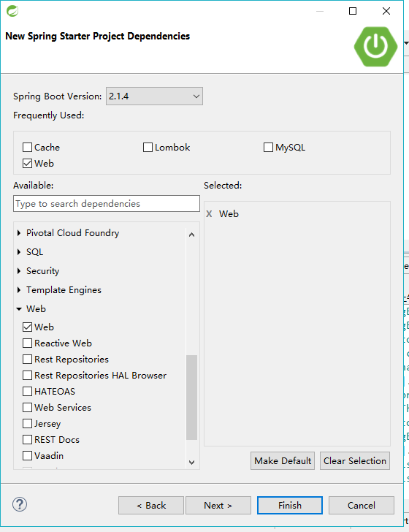Expand the SQL category
409x532 pixels.
tap(19, 252)
